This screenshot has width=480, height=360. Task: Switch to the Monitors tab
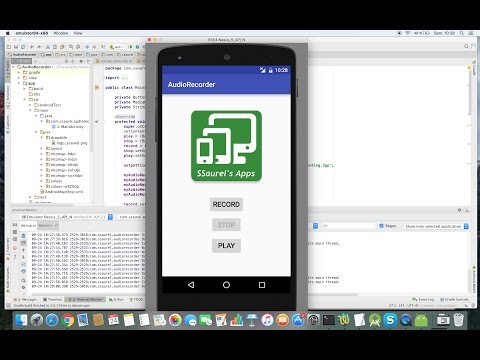48,226
